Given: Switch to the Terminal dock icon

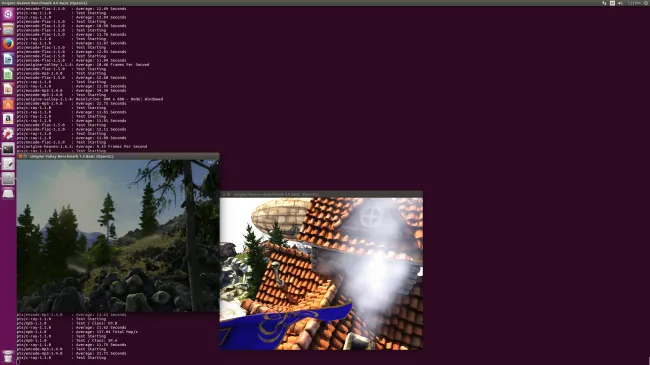Looking at the screenshot, I should [8, 148].
